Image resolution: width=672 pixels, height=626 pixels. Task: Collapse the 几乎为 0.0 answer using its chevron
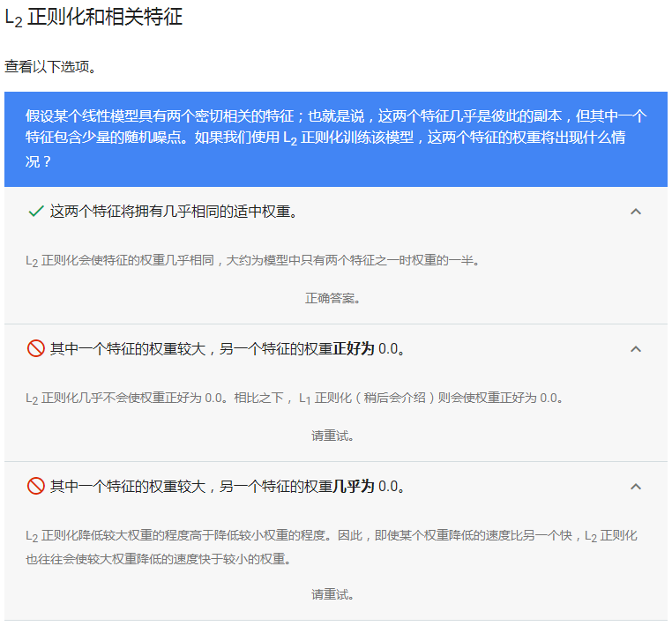click(x=636, y=487)
